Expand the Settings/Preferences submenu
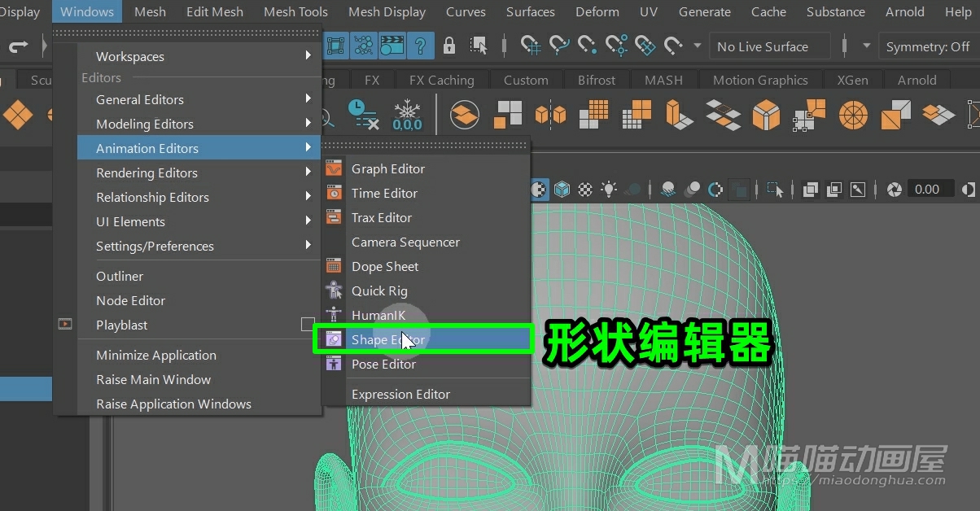This screenshot has width=980, height=511. (199, 246)
